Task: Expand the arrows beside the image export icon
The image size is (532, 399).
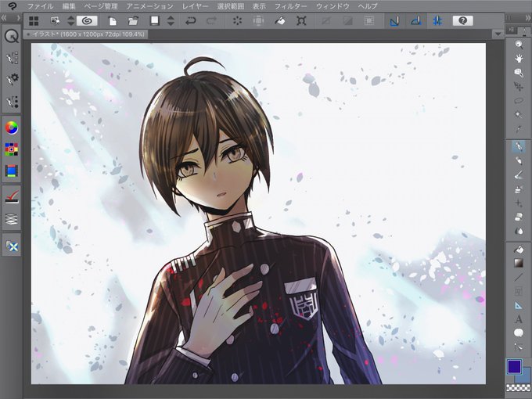Action: [x=71, y=21]
